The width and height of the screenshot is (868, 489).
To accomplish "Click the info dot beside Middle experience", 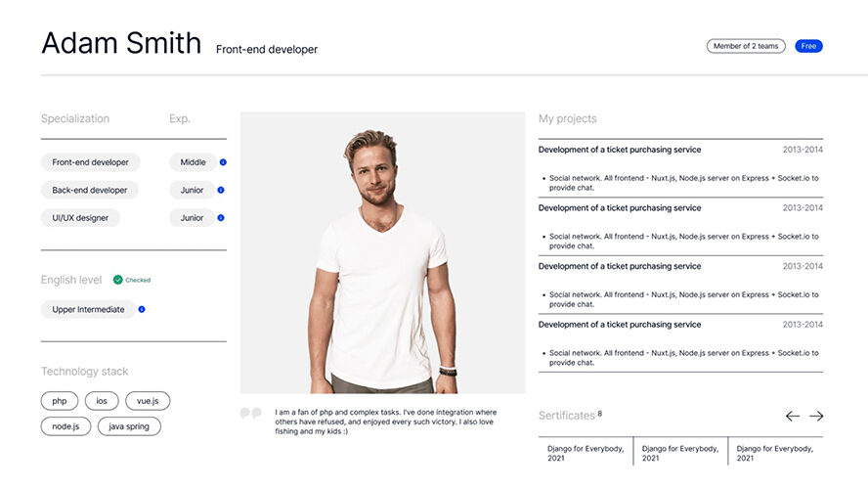I will coord(223,162).
